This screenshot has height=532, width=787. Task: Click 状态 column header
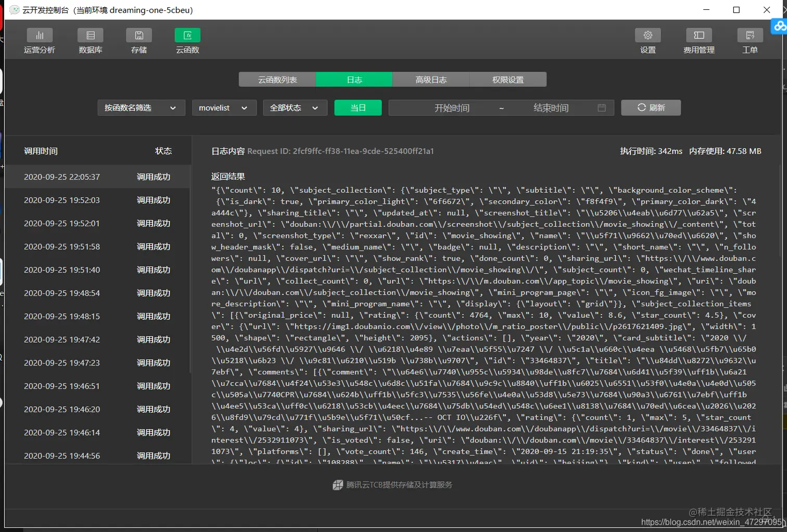163,151
